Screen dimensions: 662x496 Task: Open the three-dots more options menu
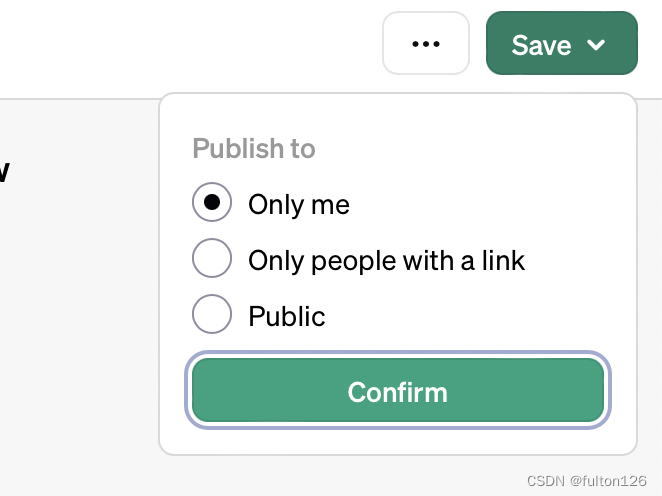pos(426,43)
